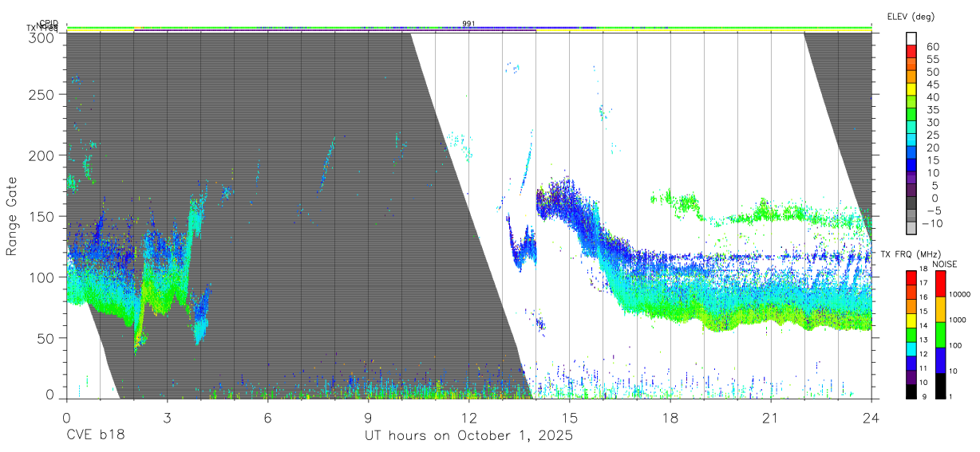Click the green 100–1000 NOISE colorbar segment

pos(941,334)
